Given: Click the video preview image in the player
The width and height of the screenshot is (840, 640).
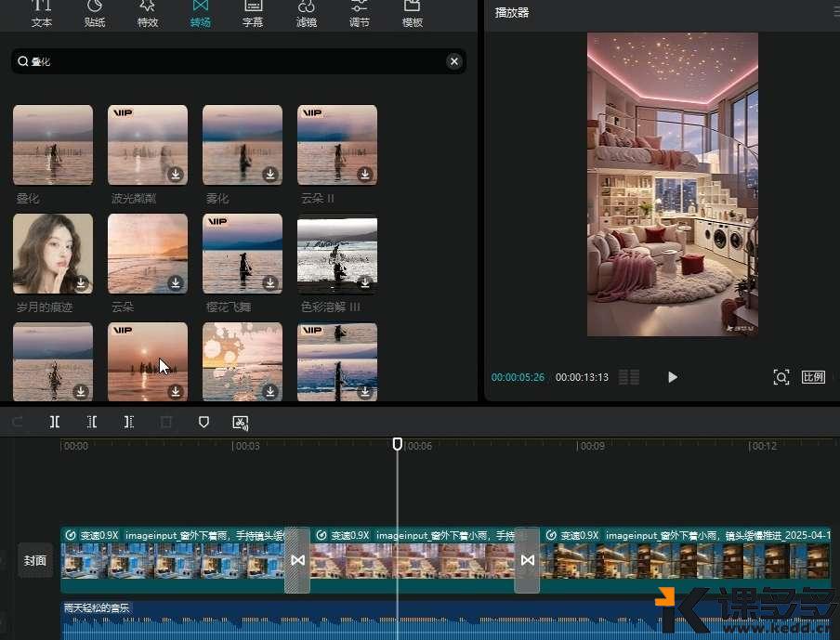Looking at the screenshot, I should pyautogui.click(x=673, y=185).
